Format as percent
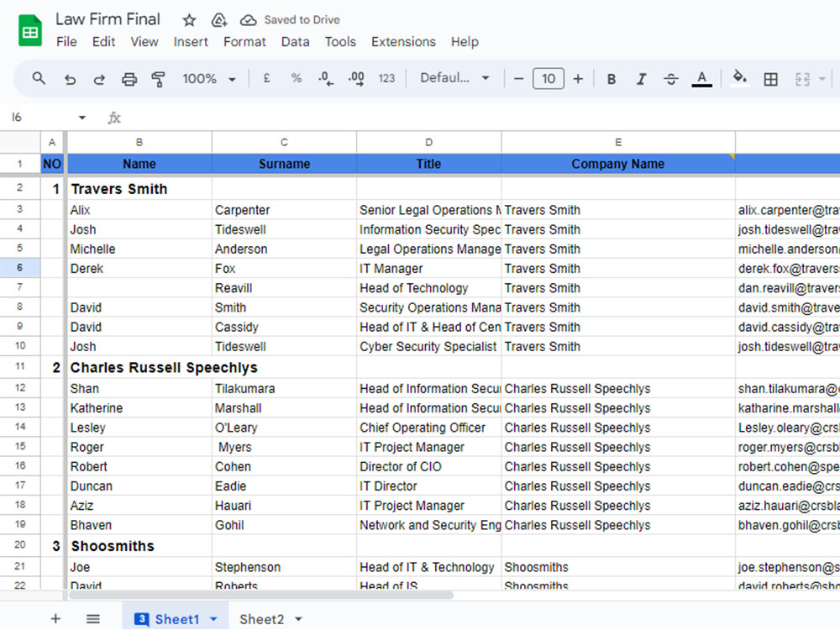840x630 pixels. [297, 79]
